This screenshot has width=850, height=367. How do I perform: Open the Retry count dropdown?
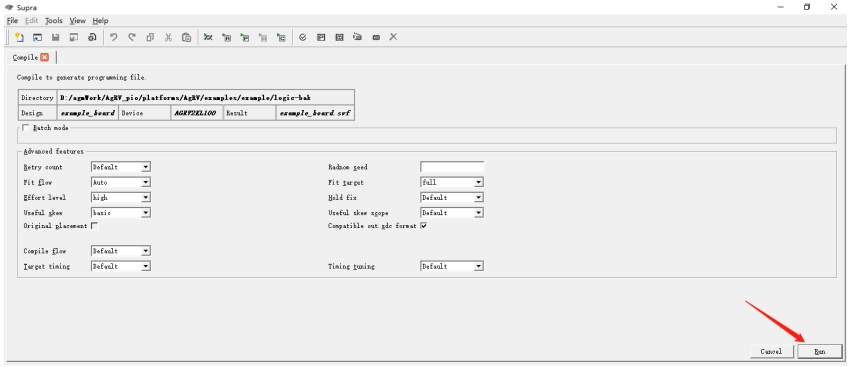pyautogui.click(x=120, y=167)
